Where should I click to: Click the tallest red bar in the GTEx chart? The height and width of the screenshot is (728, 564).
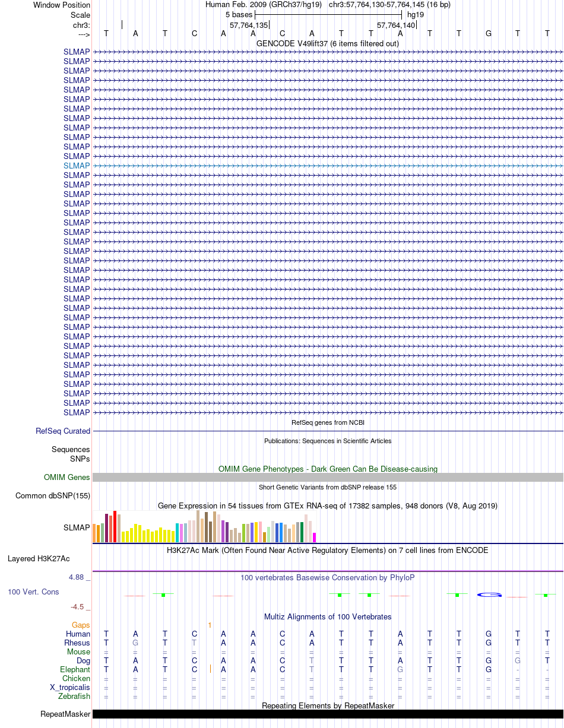115,526
